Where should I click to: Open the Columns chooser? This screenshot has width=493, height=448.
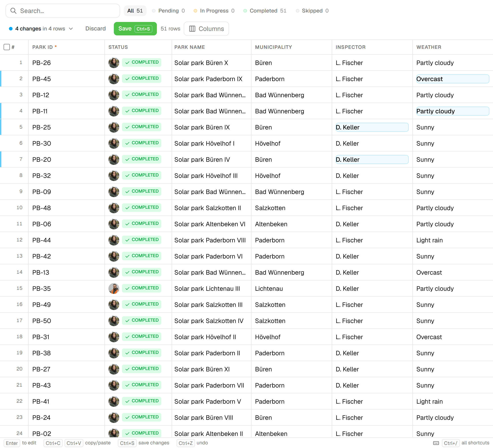(x=206, y=29)
